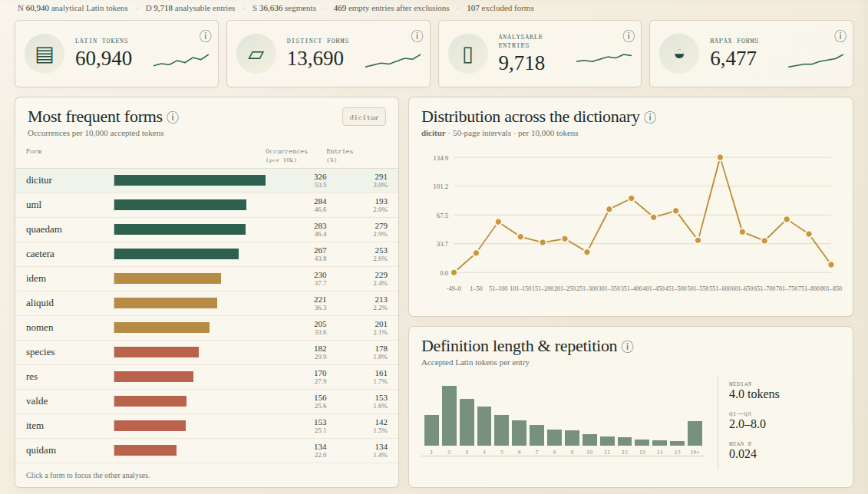Focus the nomen form
Viewport: 868px width, 494px height.
[x=206, y=328]
